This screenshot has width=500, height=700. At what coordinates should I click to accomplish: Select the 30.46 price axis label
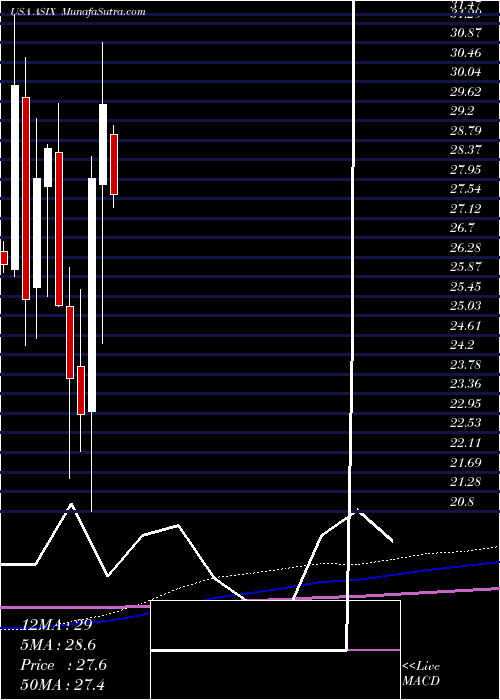click(466, 53)
